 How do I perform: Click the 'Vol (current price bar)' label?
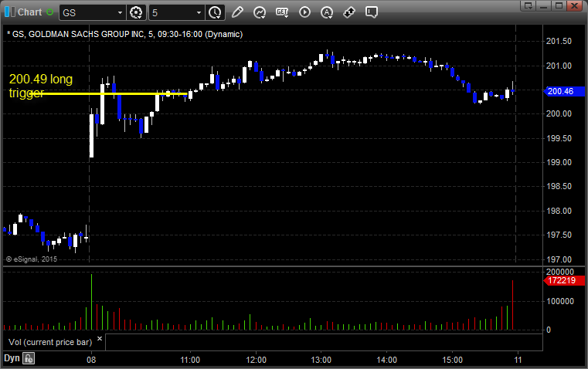tap(50, 342)
